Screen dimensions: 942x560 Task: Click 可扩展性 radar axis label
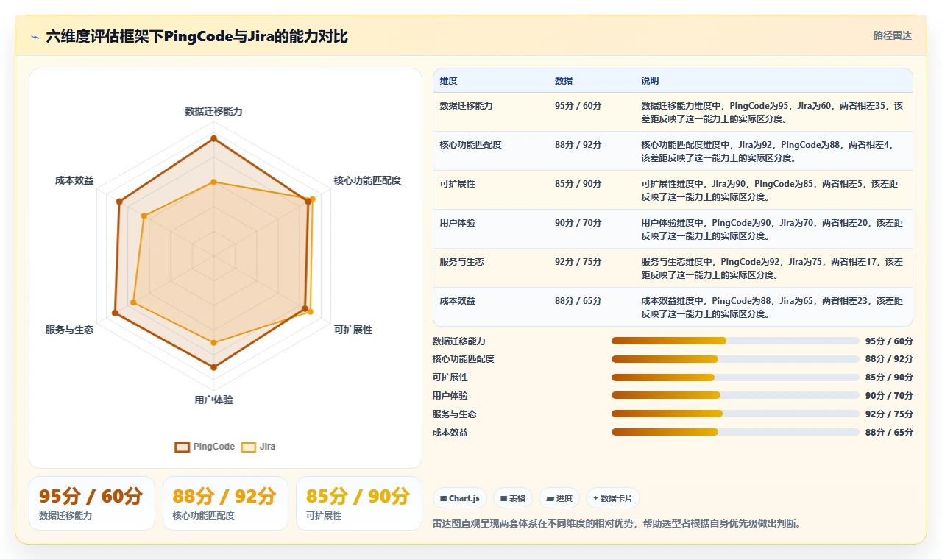[x=353, y=330]
